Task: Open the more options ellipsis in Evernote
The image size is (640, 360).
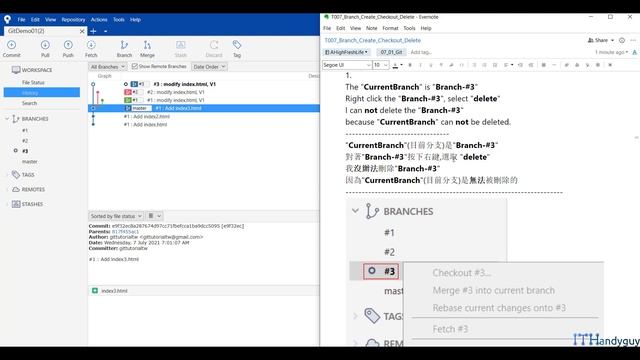Action: point(633,40)
